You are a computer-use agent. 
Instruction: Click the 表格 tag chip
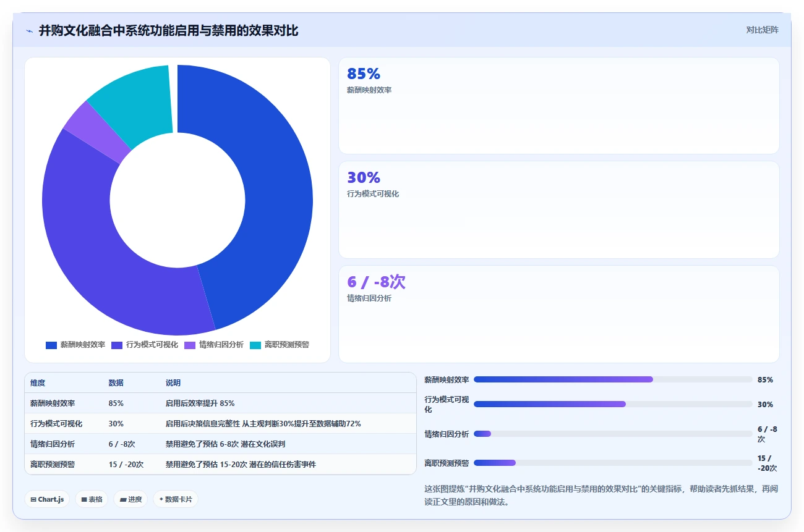(x=92, y=499)
